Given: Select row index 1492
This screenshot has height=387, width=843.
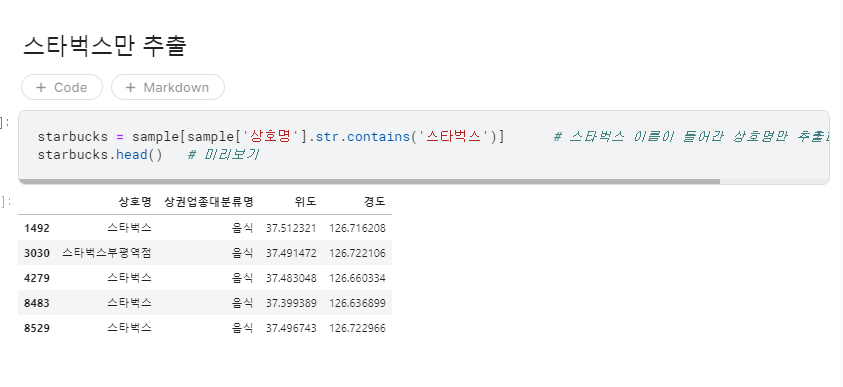Looking at the screenshot, I should (37, 228).
